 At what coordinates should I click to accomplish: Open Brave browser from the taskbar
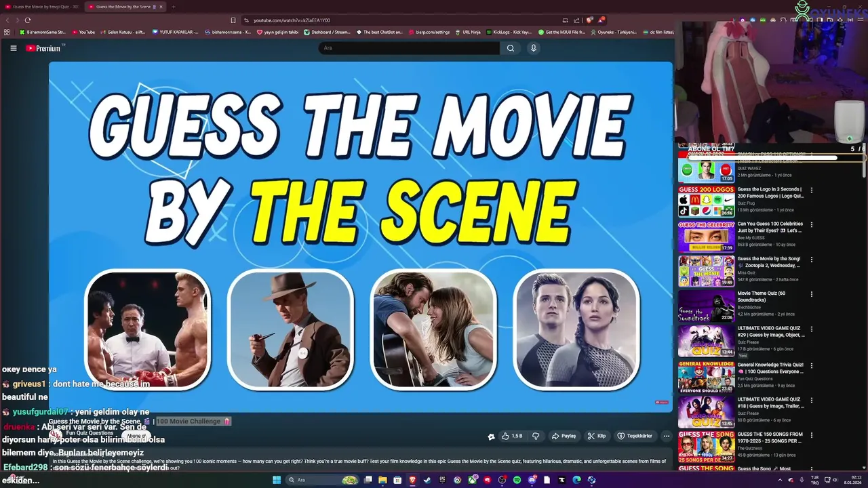click(412, 480)
